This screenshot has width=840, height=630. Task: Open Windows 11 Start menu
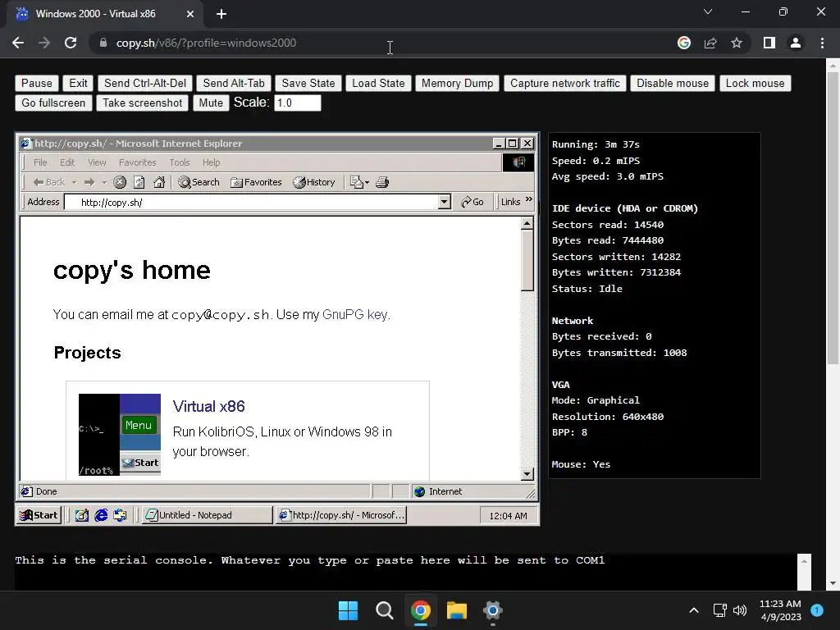(348, 610)
